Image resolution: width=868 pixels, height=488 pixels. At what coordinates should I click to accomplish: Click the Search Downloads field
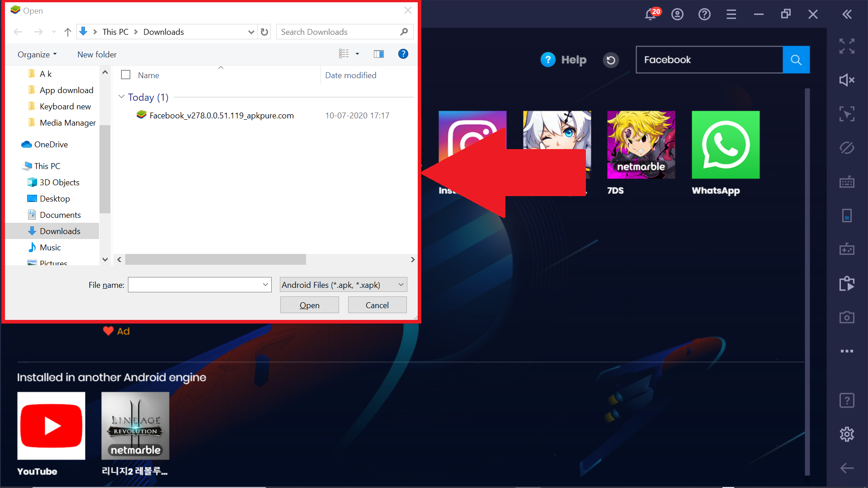(x=344, y=32)
